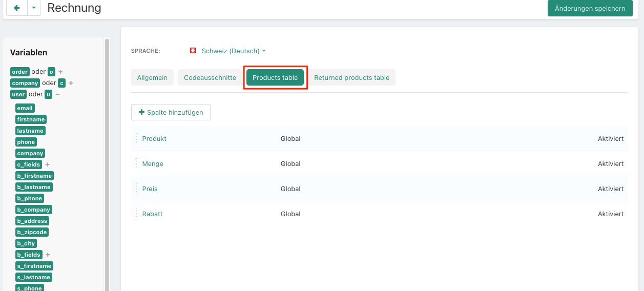Image resolution: width=644 pixels, height=291 pixels.
Task: Click the drag handle next to Preis
Action: pyautogui.click(x=137, y=189)
